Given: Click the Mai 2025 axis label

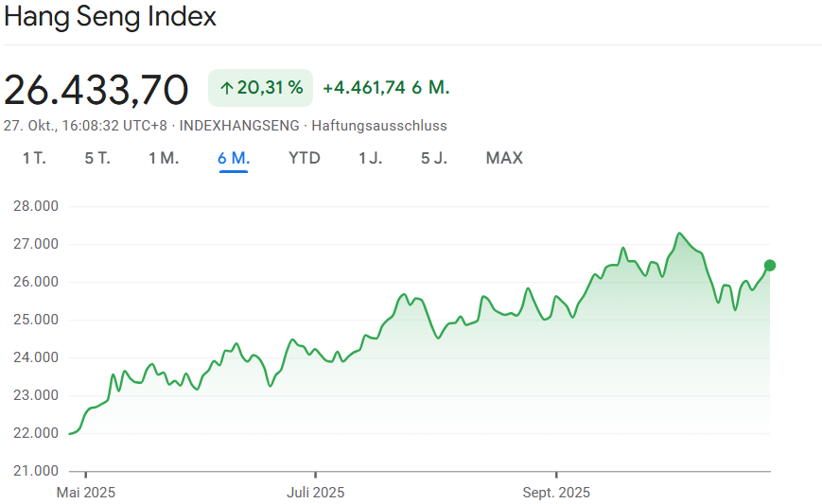Looking at the screenshot, I should pyautogui.click(x=86, y=493).
